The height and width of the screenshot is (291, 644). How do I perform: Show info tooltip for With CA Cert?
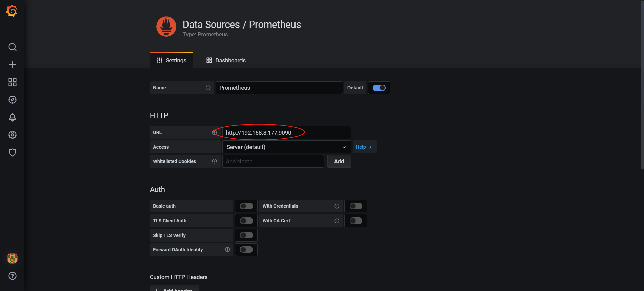(x=337, y=221)
